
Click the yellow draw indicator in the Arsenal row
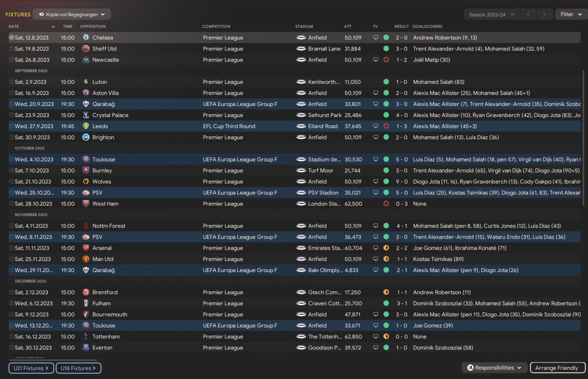pyautogui.click(x=386, y=248)
